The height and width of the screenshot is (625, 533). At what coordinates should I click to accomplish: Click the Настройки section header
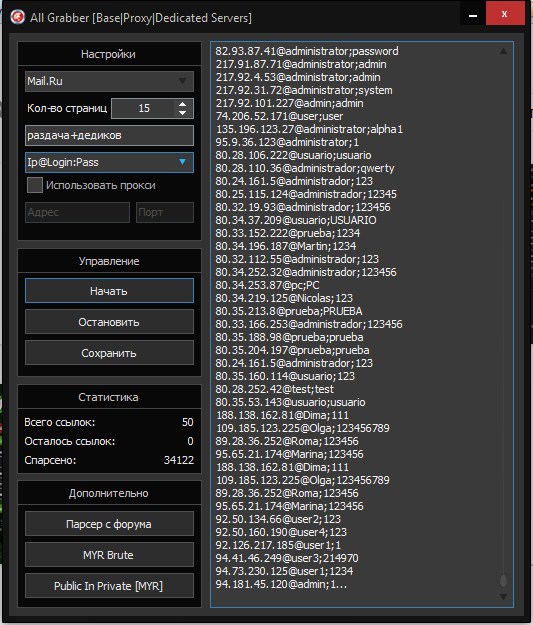pyautogui.click(x=109, y=54)
